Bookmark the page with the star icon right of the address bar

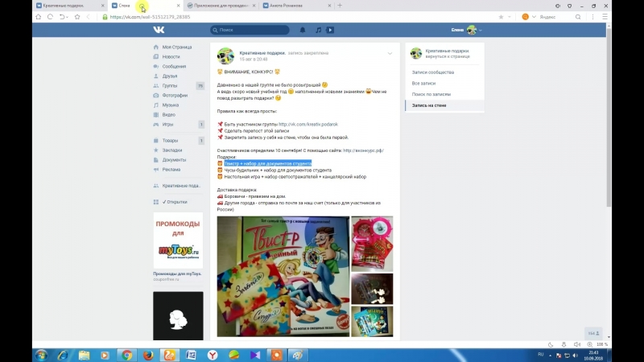(x=501, y=17)
